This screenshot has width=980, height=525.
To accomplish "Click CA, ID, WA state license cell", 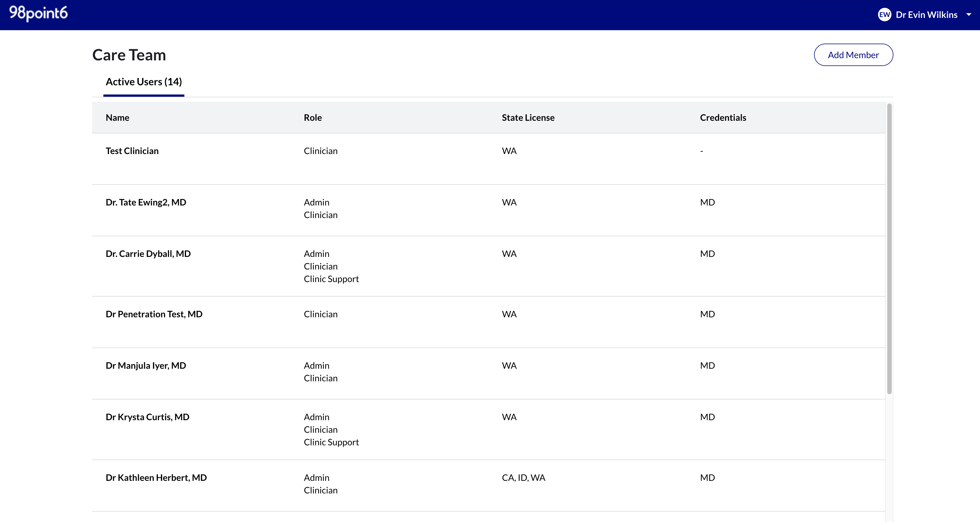I will [x=524, y=477].
